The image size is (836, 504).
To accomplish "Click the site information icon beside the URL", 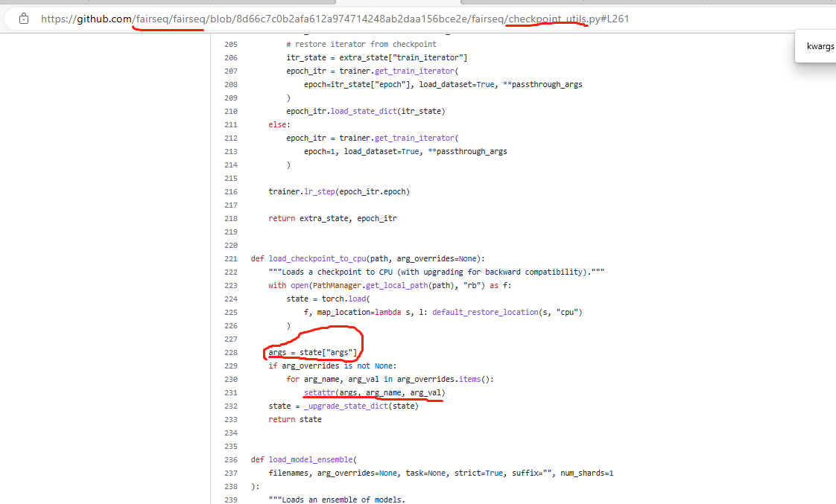I will pos(24,18).
